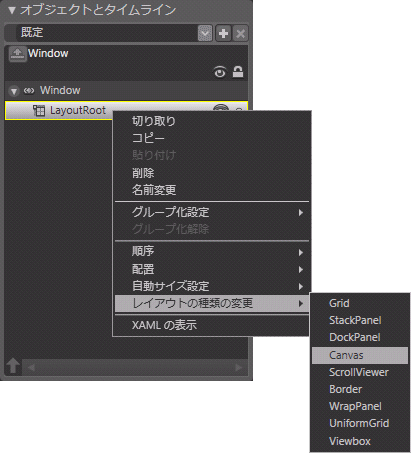The height and width of the screenshot is (453, 411).
Task: Click the plus icon to add a storyboard
Action: pyautogui.click(x=223, y=33)
